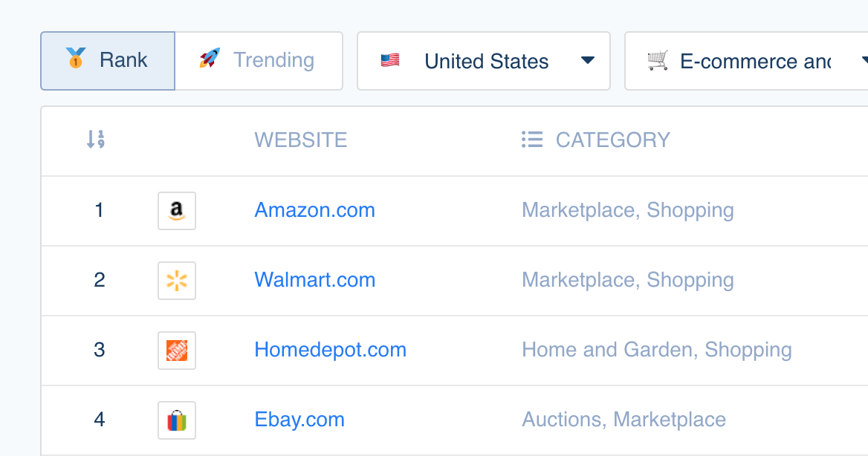Switch to the Trending tab
868x456 pixels.
pos(259,59)
